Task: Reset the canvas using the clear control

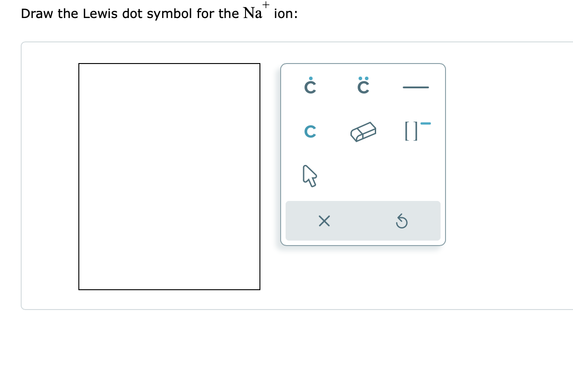Action: click(x=324, y=221)
